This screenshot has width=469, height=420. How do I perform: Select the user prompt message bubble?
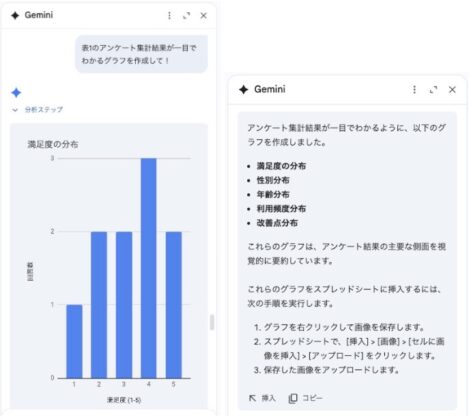coord(141,54)
